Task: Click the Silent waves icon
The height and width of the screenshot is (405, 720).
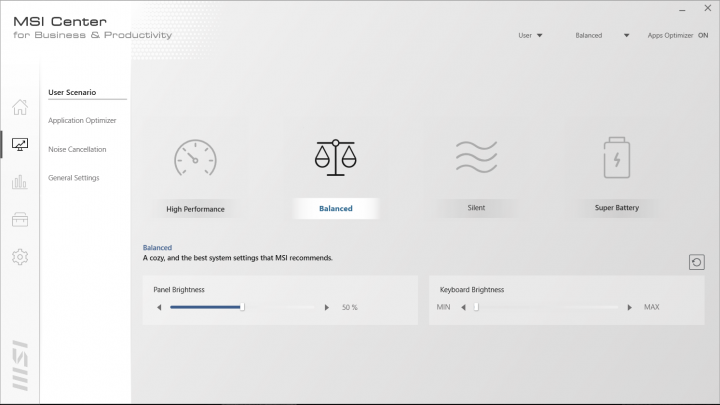Action: click(476, 157)
